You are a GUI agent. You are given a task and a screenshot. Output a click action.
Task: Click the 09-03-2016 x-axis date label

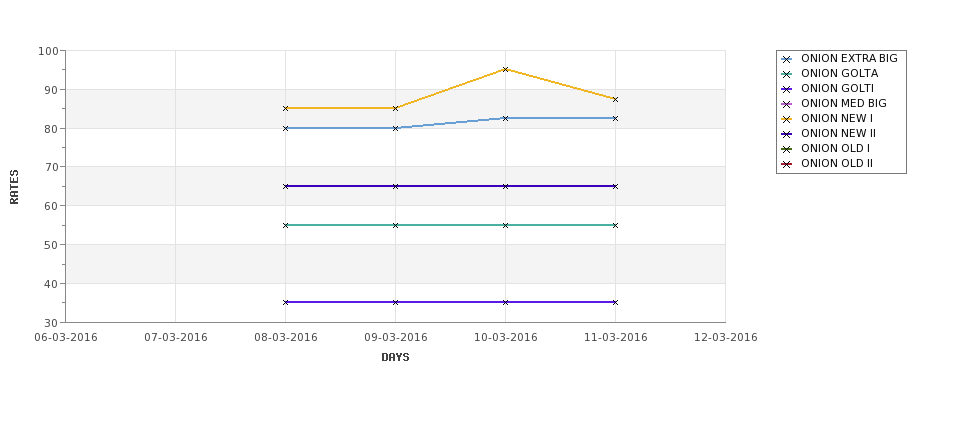pos(395,338)
